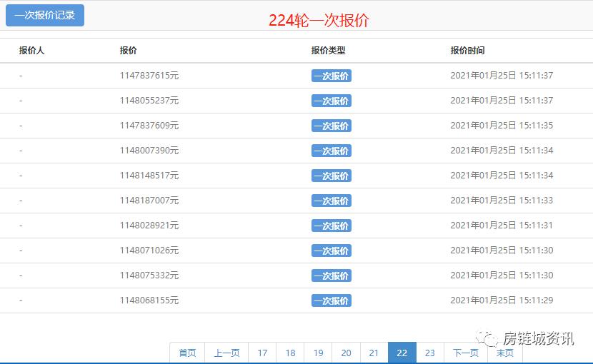Open pagination page 21
The image size is (593, 364).
coord(374,353)
